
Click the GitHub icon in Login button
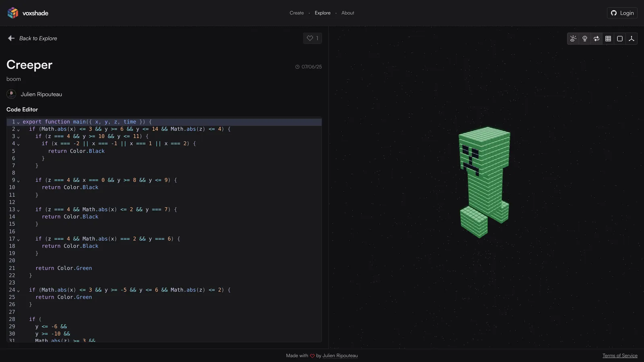pos(614,13)
